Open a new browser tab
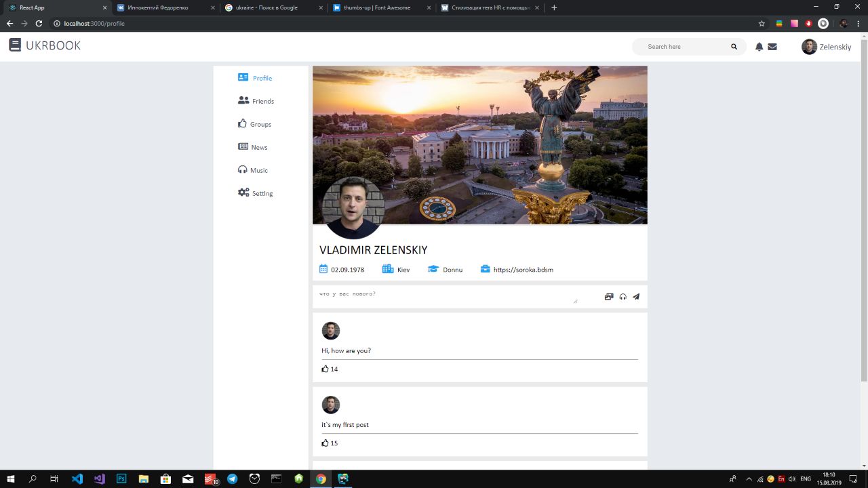Image resolution: width=868 pixels, height=488 pixels. (x=554, y=7)
